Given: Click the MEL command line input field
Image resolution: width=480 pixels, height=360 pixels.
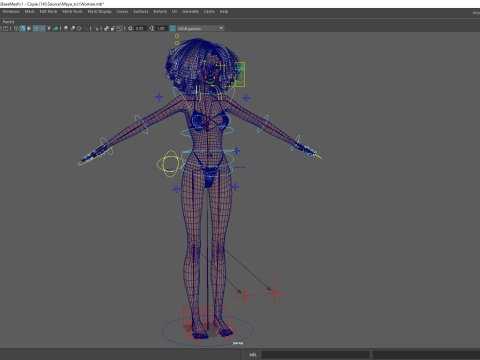Looking at the screenshot, I should [x=315, y=355].
